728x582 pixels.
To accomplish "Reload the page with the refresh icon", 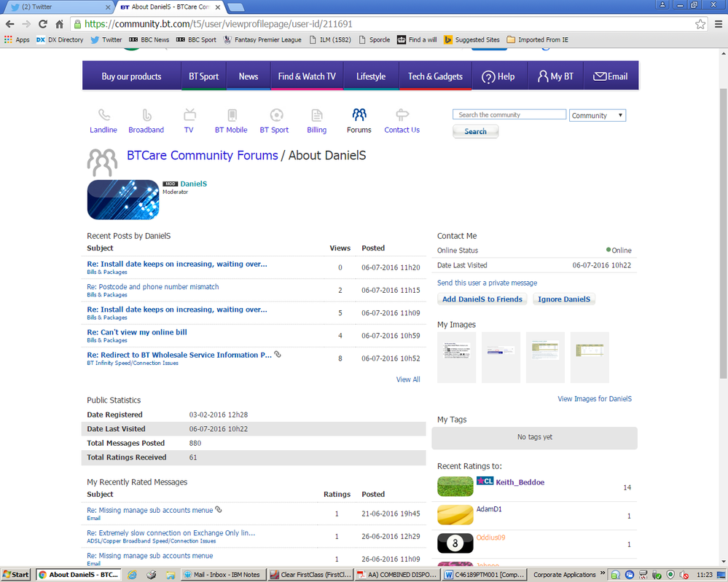I will pos(43,24).
